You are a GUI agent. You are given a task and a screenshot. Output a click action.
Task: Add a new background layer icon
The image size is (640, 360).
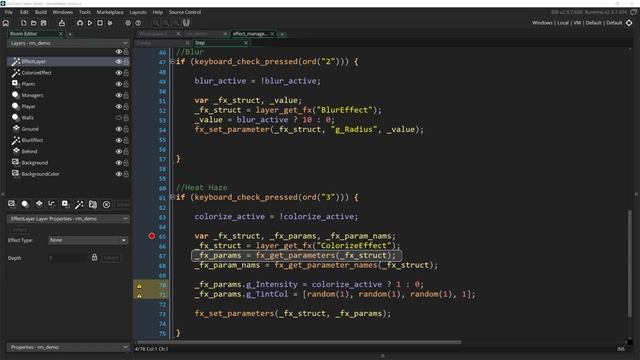[11, 204]
